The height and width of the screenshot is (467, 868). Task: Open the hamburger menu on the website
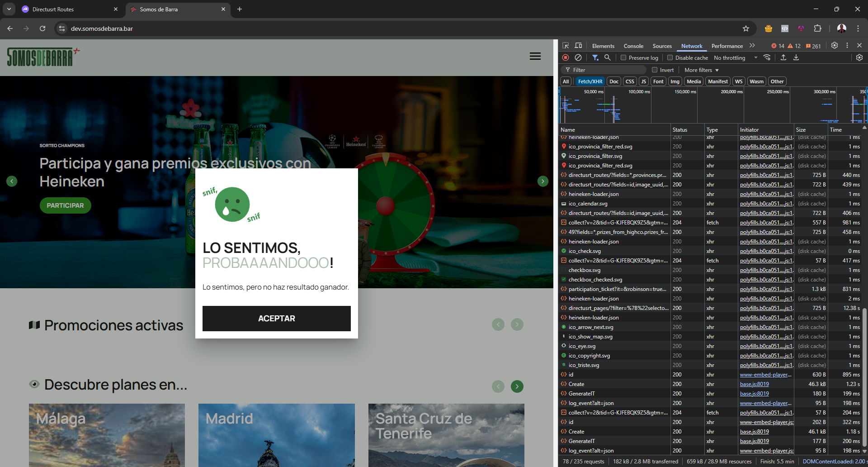click(x=535, y=56)
